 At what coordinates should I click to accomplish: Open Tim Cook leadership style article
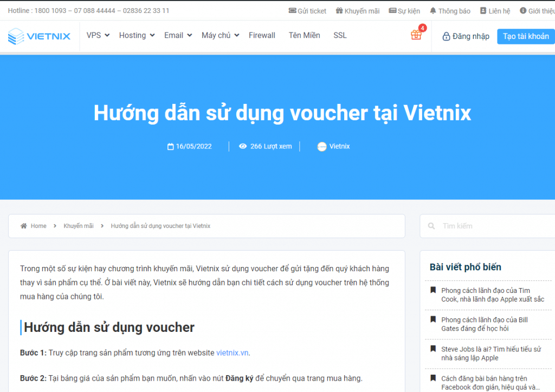(x=493, y=295)
